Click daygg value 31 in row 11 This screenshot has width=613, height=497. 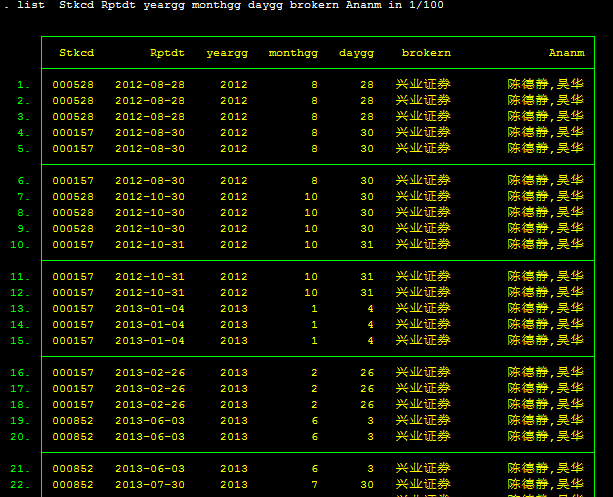[x=367, y=277]
